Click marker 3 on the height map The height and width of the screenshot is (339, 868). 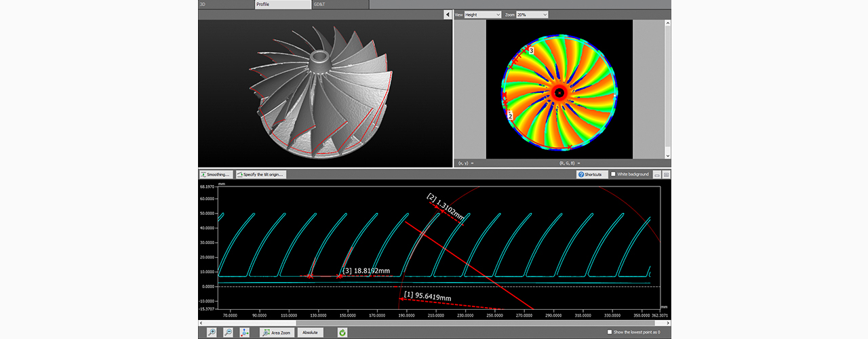531,51
